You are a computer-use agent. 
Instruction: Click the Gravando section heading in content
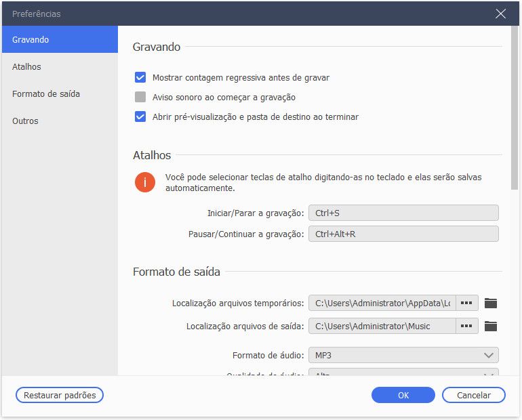(157, 47)
